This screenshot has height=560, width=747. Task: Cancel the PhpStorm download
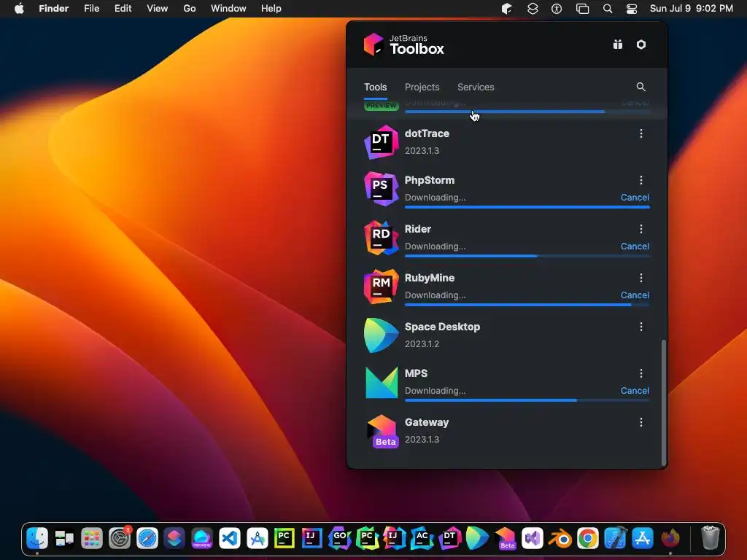[x=635, y=197]
